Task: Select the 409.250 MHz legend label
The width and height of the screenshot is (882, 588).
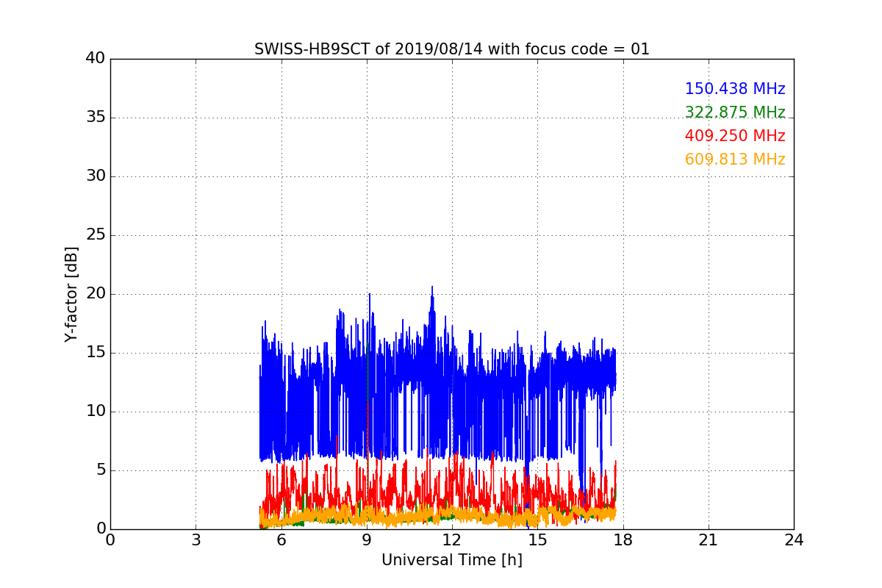Action: coord(735,136)
